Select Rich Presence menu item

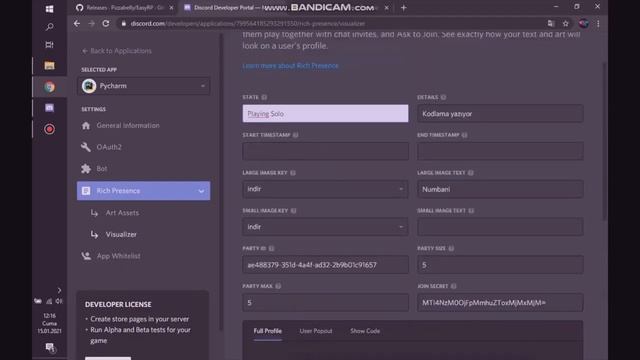143,191
